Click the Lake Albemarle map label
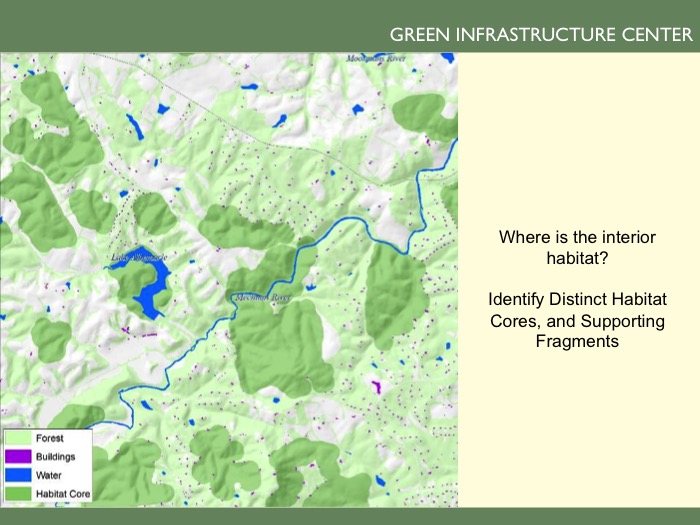 coord(139,259)
